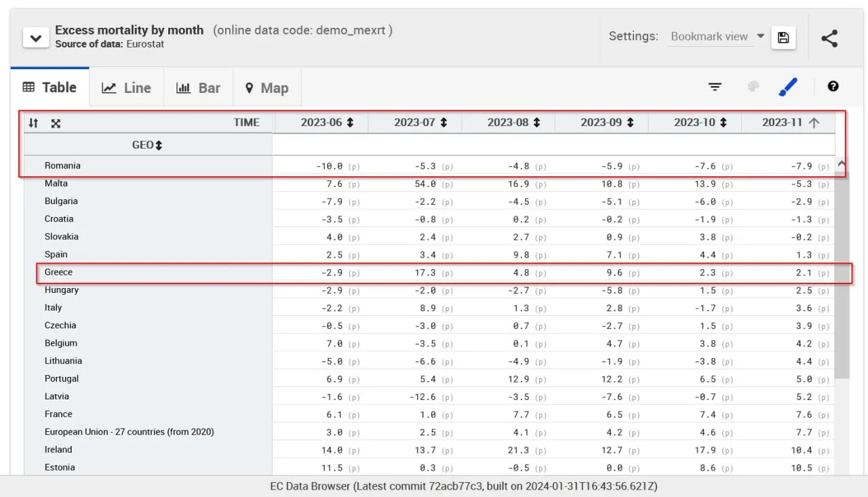
Task: Select the Slovakia row label
Action: point(62,236)
